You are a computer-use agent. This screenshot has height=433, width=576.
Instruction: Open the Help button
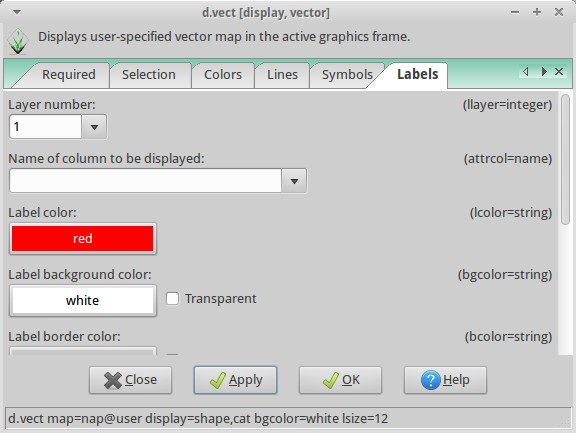(x=445, y=380)
